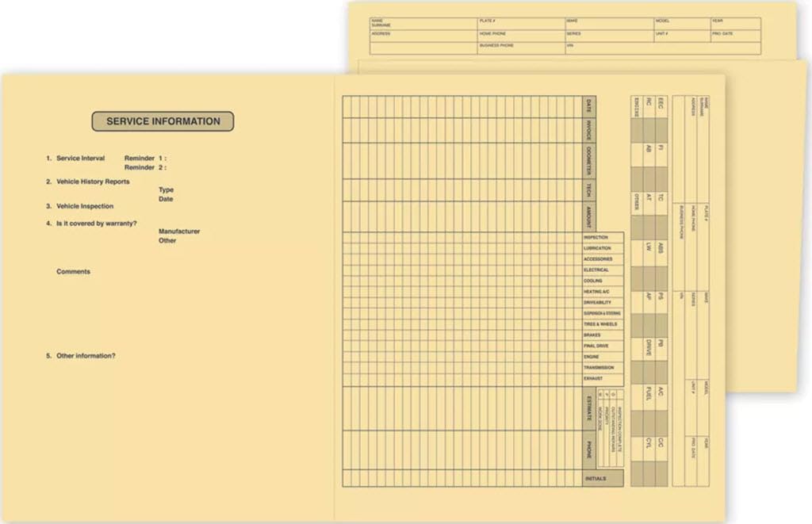Click PRO. DATE field on back folder header

[735, 36]
